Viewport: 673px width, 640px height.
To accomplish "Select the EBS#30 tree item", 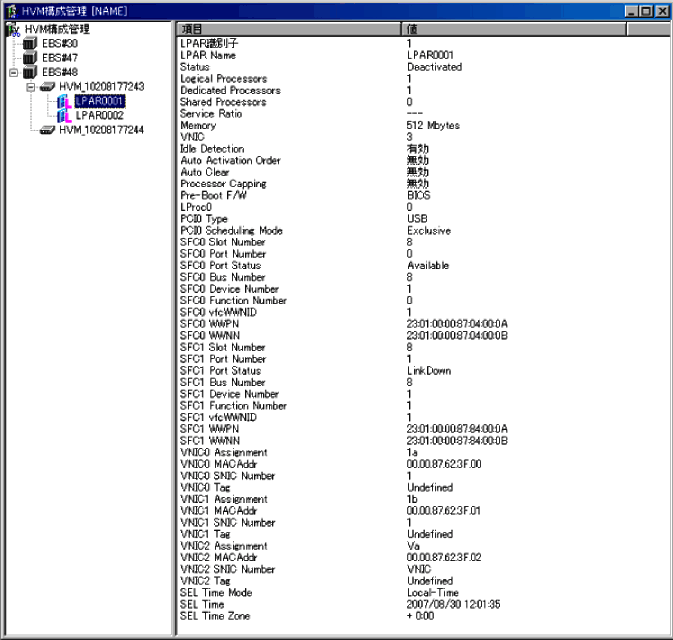I will [x=60, y=43].
